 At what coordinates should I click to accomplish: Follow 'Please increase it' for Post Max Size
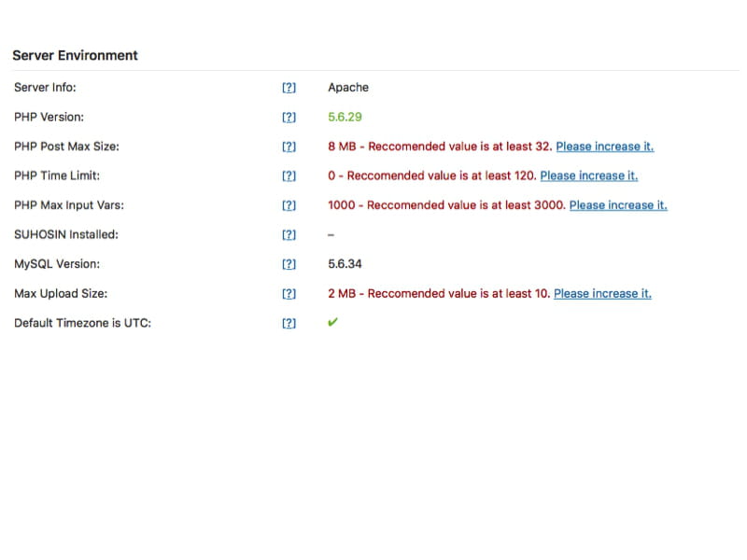click(604, 147)
